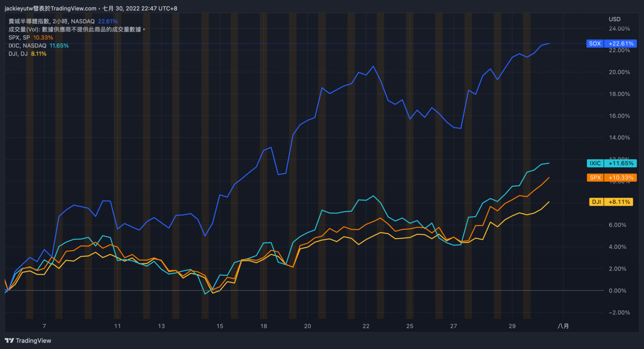The width and height of the screenshot is (644, 349).
Task: Select the IXIC, NASDAQ legend entry
Action: 27,46
